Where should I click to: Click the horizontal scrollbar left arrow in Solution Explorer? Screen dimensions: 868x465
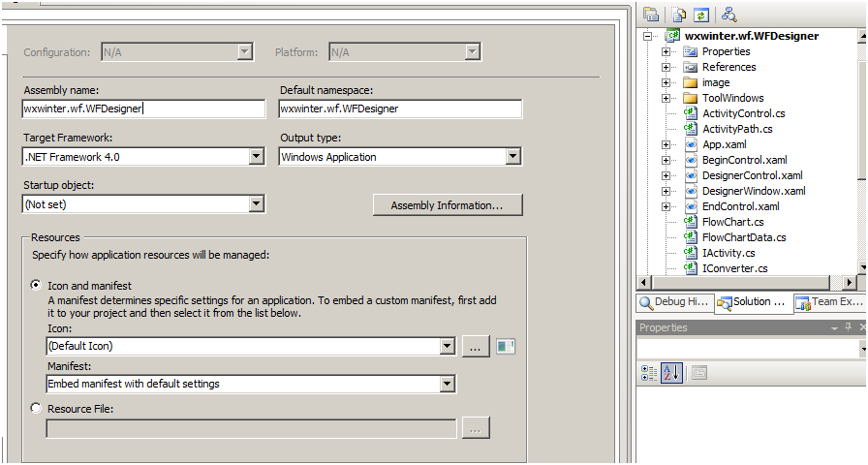click(x=643, y=282)
